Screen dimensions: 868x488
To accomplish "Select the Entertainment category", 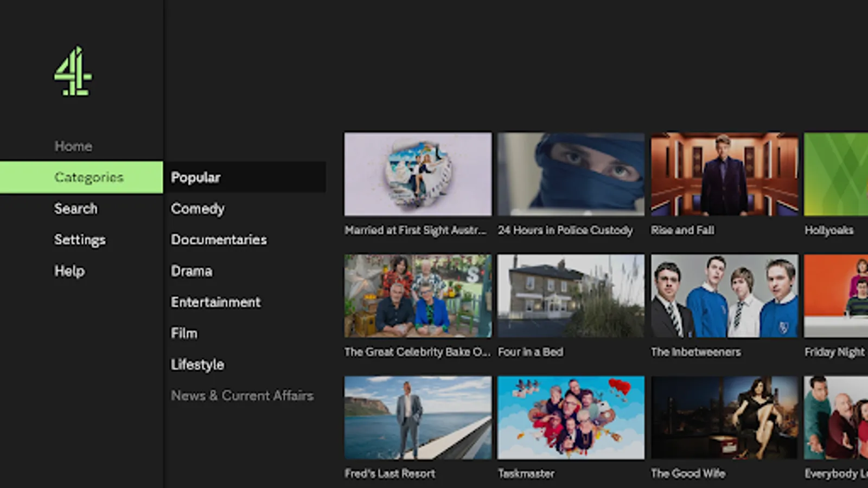I will click(216, 302).
